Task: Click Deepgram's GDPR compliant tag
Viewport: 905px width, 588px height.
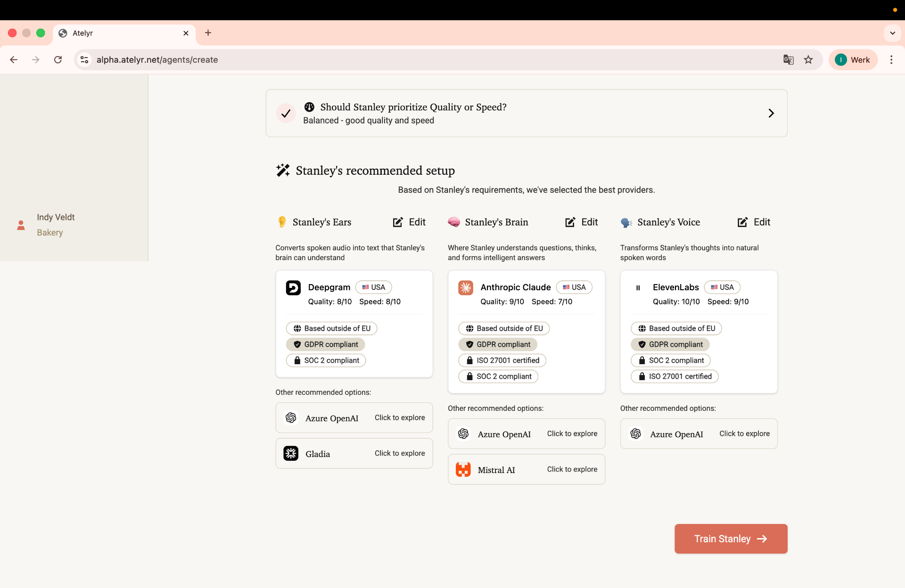Action: click(x=325, y=344)
